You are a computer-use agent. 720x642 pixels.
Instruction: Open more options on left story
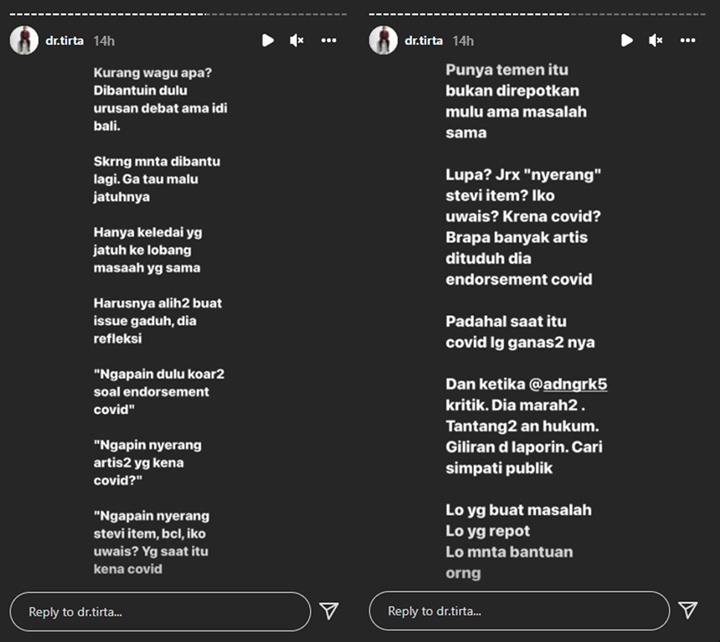[329, 40]
